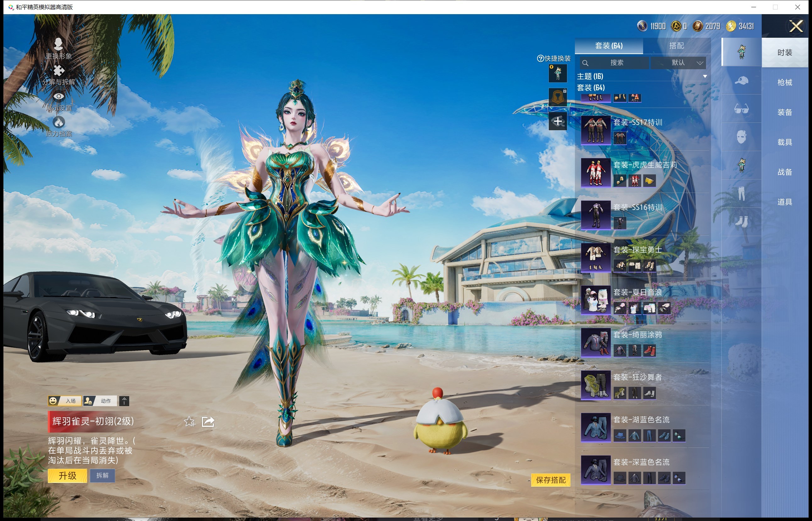Open 分解与拆解 puzzle-piece icon
Viewport: 812px width, 521px height.
tap(58, 70)
